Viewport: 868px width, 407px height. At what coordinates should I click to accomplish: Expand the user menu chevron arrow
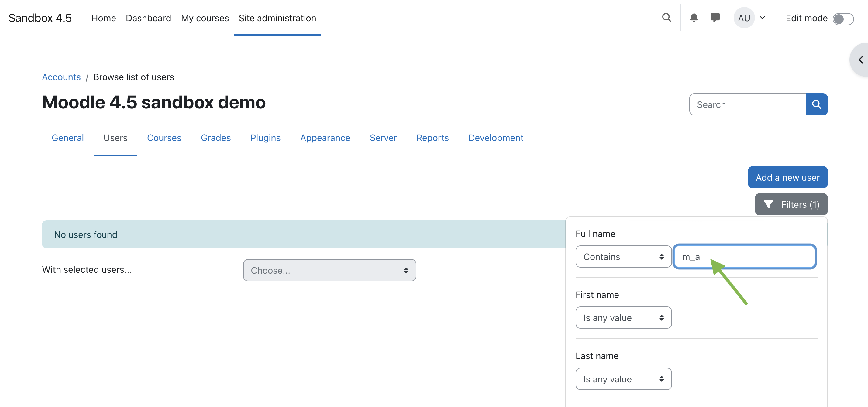(x=763, y=18)
